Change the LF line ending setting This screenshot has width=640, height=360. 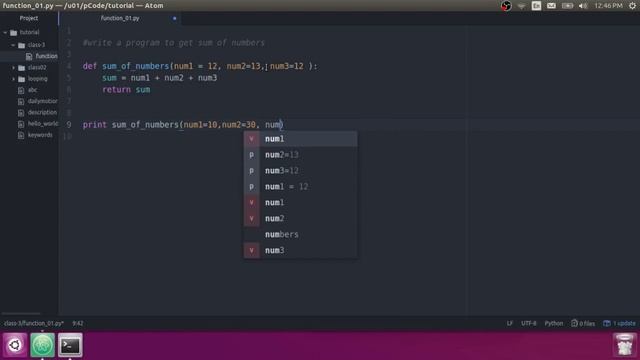click(509, 323)
